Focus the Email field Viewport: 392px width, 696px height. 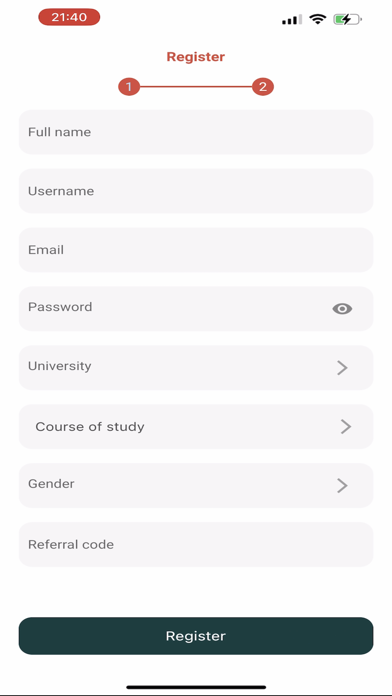pyautogui.click(x=196, y=250)
